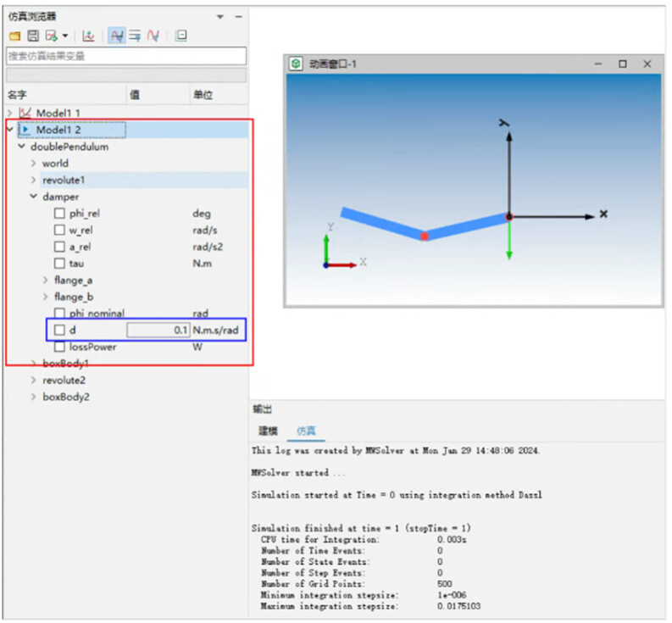Collapse the Model1 2 result node
This screenshot has height=623, width=672.
click(10, 130)
